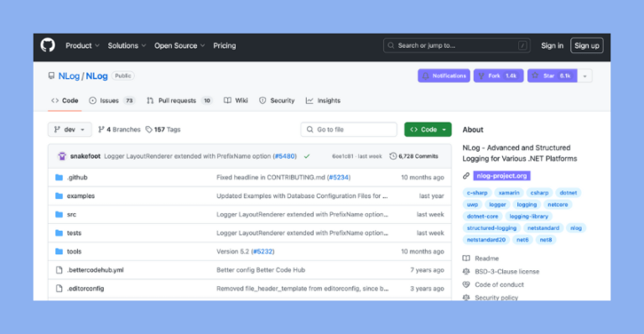Switch to the Issues tab
The width and height of the screenshot is (644, 334).
click(x=112, y=101)
